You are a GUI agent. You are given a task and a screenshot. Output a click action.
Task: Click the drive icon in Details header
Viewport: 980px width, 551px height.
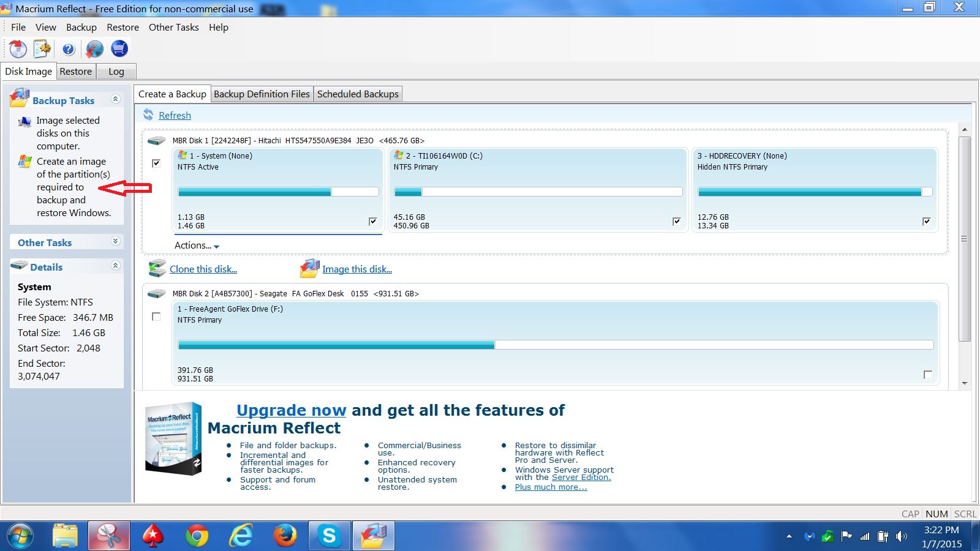(20, 266)
